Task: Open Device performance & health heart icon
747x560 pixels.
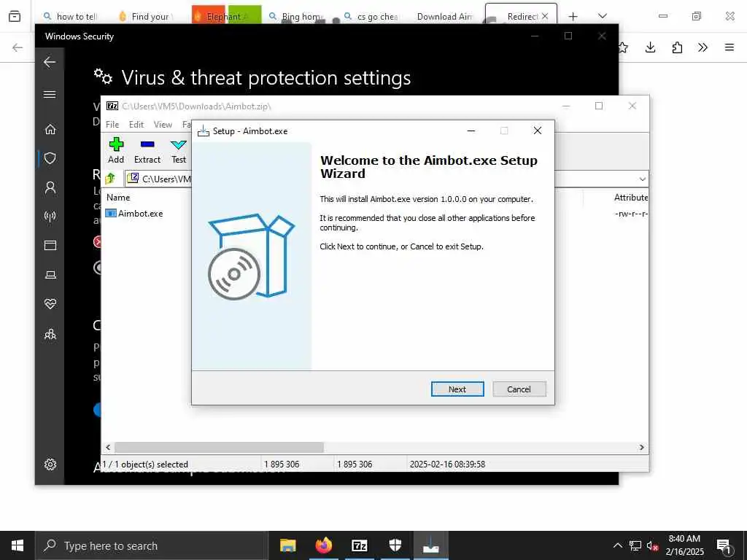Action: coord(50,304)
